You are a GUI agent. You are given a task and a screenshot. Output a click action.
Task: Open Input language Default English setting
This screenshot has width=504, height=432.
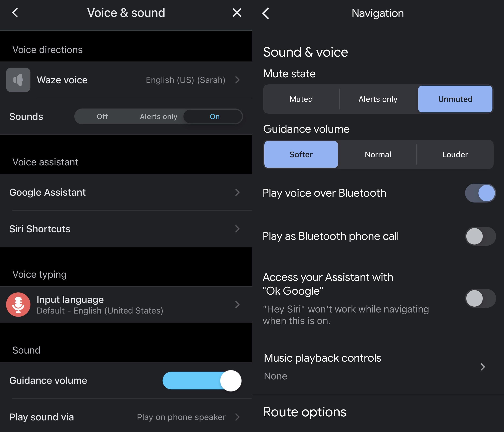coord(126,305)
